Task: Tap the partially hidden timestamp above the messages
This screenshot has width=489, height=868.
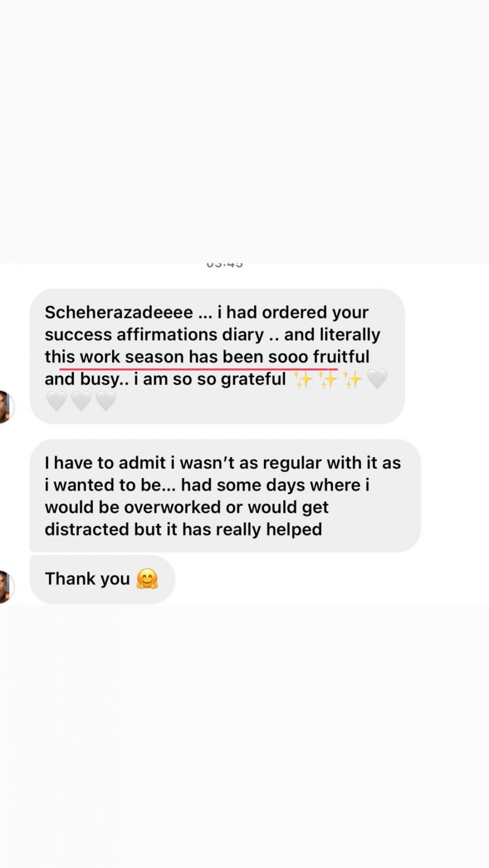Action: [x=225, y=264]
